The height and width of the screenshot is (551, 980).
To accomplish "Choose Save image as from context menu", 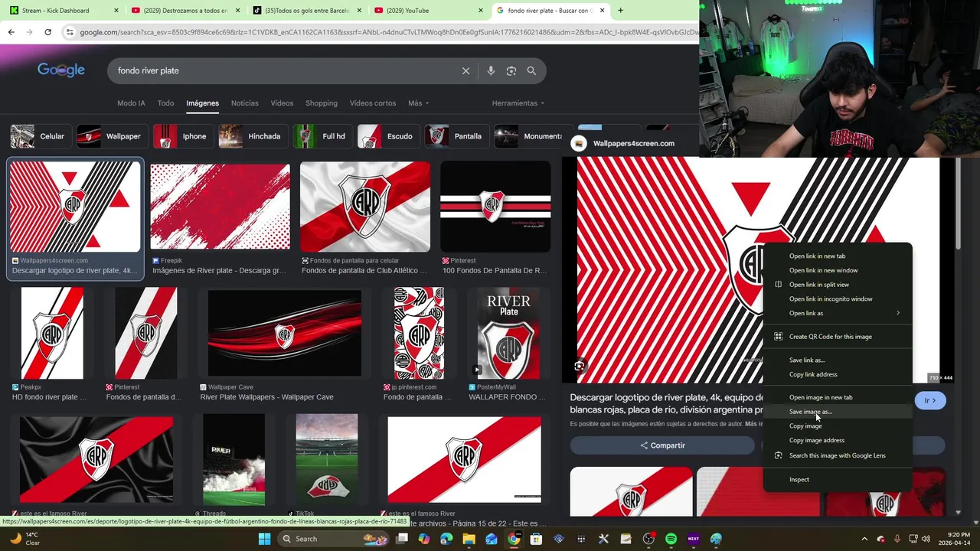I will [x=838, y=412].
